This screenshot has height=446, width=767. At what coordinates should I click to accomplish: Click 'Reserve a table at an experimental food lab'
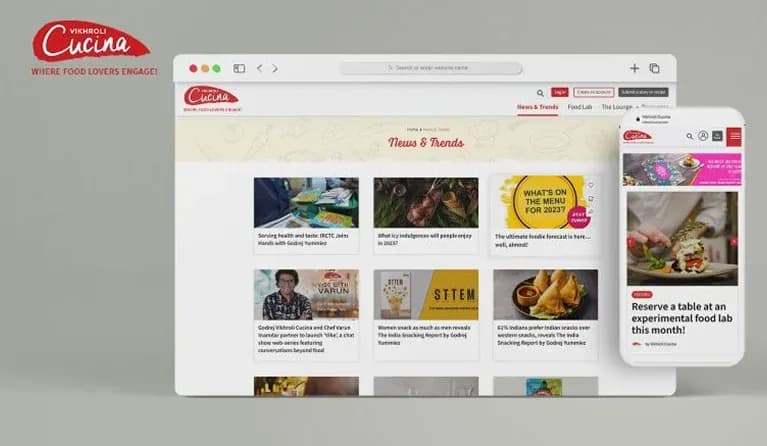point(682,318)
